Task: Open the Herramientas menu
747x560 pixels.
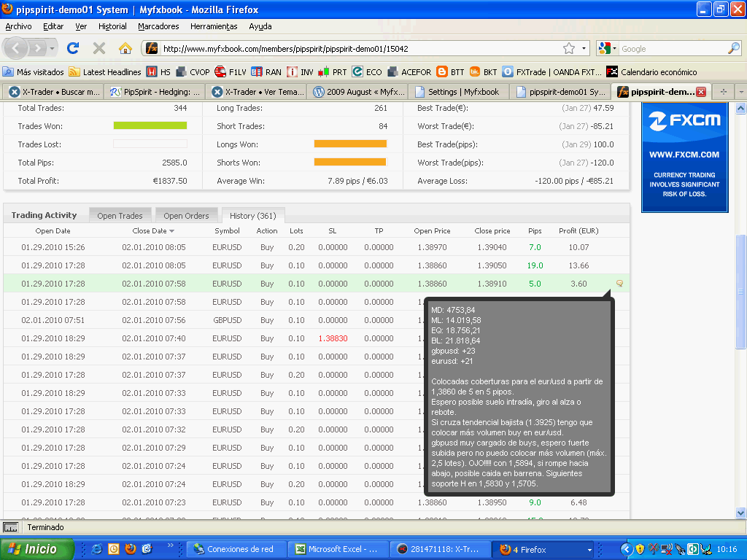Action: point(214,26)
